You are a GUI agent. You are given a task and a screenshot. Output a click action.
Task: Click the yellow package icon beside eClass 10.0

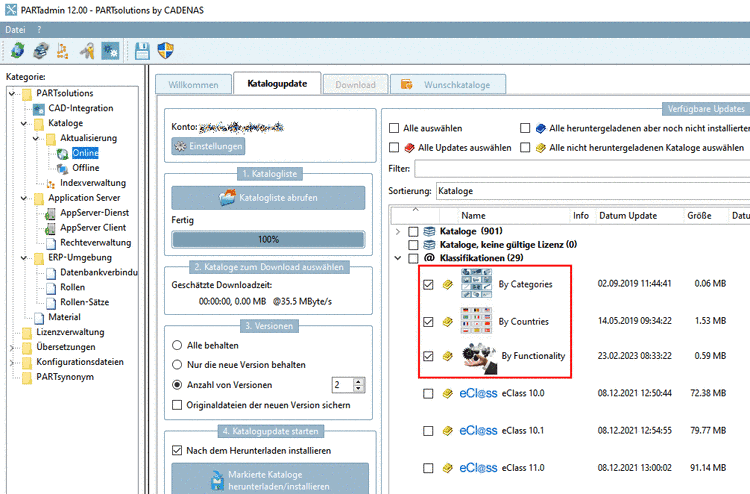tap(447, 394)
